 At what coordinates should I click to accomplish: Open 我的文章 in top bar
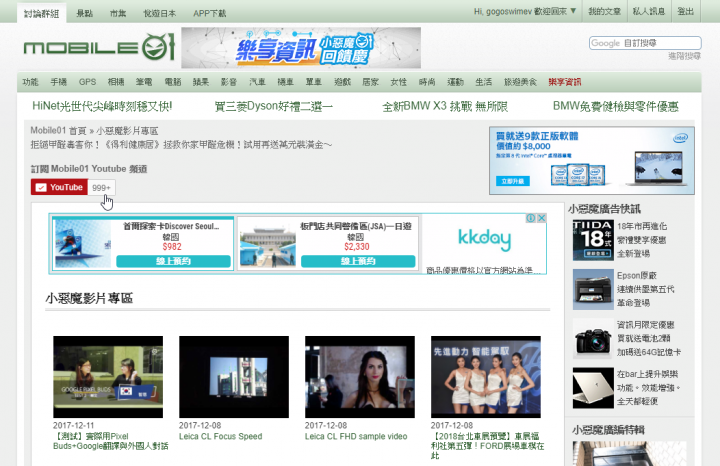click(604, 11)
